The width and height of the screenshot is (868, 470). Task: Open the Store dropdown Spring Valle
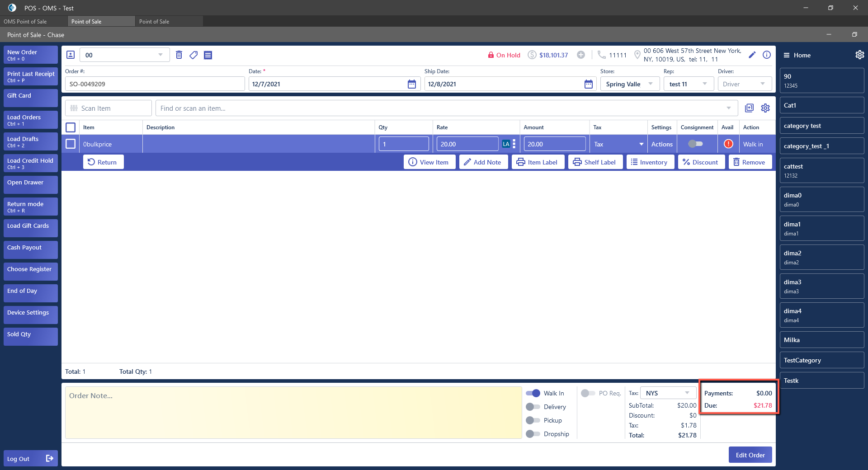630,84
